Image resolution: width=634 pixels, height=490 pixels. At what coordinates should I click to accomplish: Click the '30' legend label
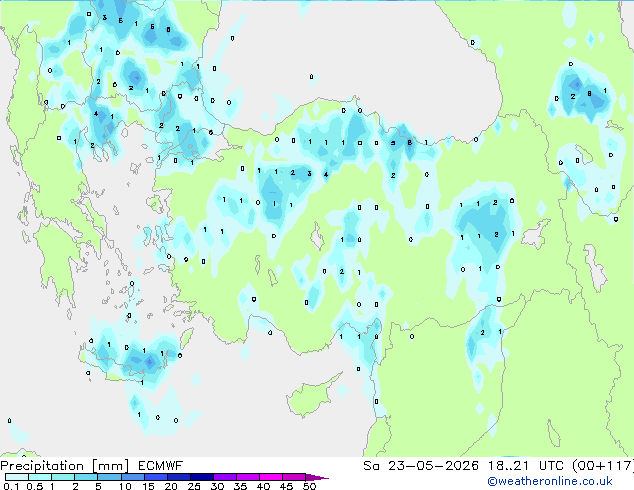(x=217, y=486)
